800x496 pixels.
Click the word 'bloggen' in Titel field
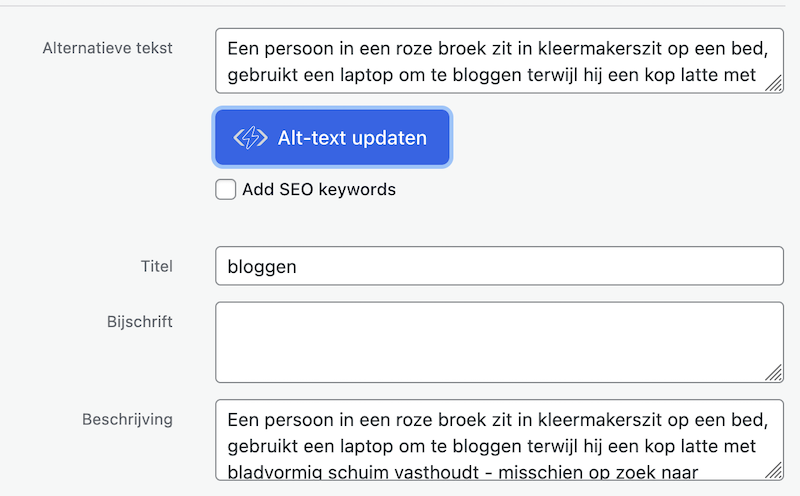click(262, 267)
